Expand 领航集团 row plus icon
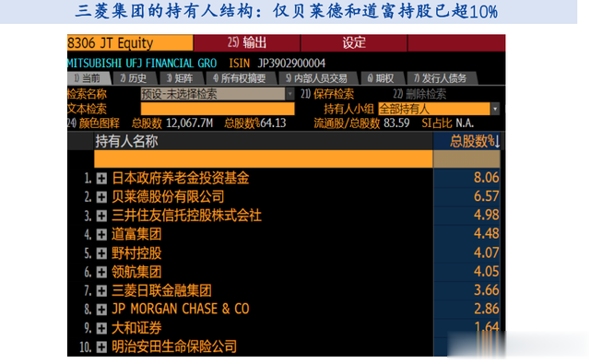 tap(101, 272)
